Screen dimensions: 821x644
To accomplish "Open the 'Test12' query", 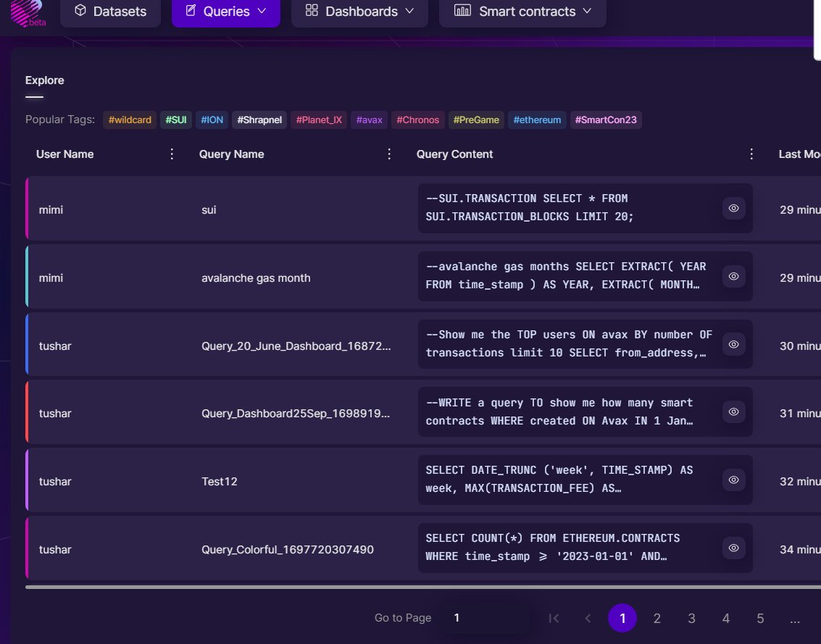I will pyautogui.click(x=220, y=481).
